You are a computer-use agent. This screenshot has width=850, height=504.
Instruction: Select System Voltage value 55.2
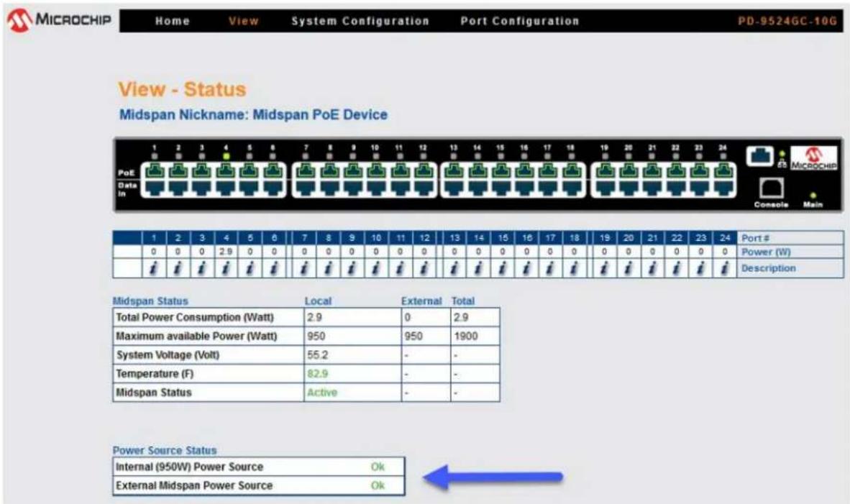[x=318, y=355]
